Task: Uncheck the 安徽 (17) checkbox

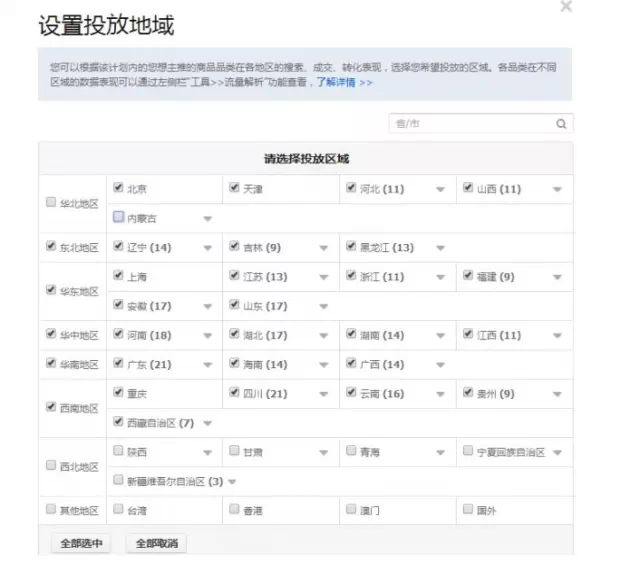Action: 118,304
